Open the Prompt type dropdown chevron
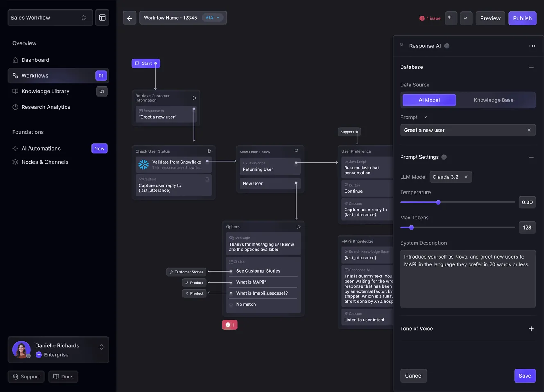Viewport: 544px width, 392px height. (425, 117)
